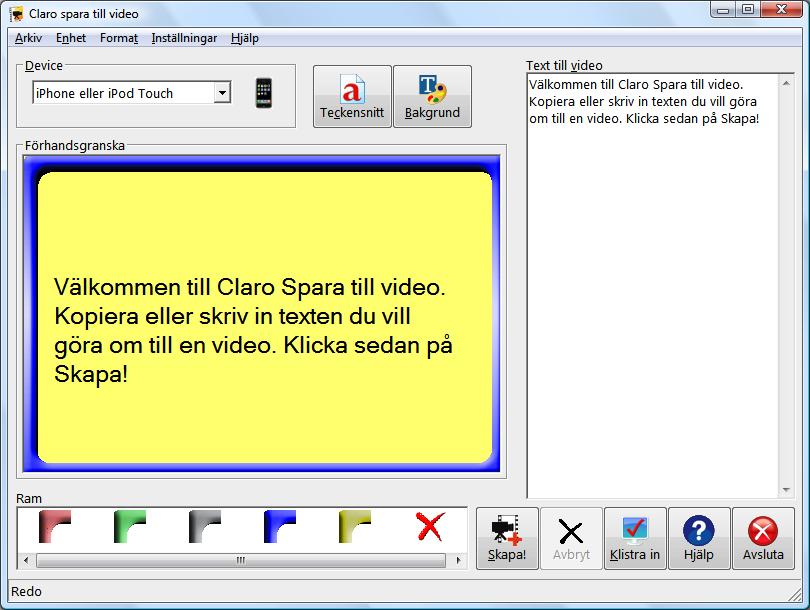Open the Bakgrund background settings
810x610 pixels.
coord(432,96)
